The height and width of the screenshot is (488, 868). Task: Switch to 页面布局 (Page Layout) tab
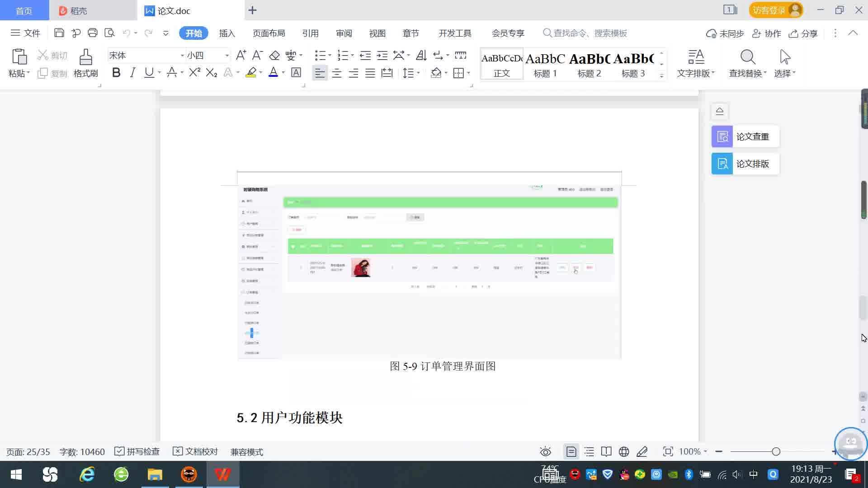coord(269,33)
